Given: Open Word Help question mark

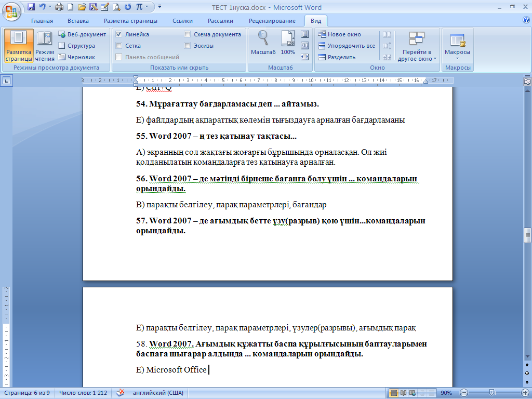Looking at the screenshot, I should click(526, 20).
